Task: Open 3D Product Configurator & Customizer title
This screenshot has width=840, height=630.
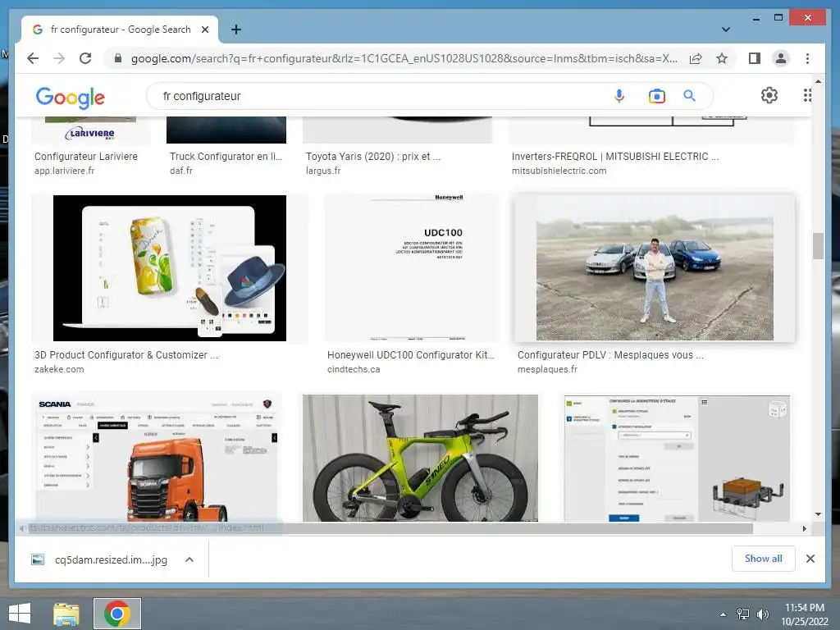Action: [126, 354]
